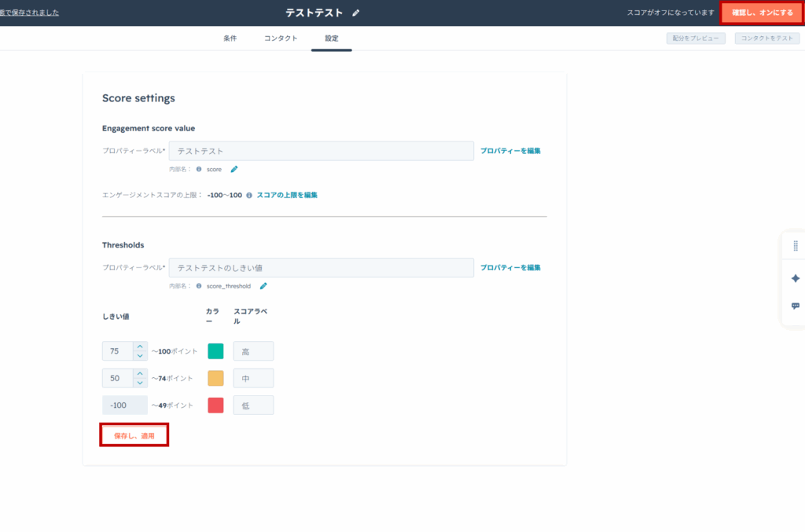Click the drag handle dots in the side panel
The width and height of the screenshot is (805, 532).
tap(796, 246)
